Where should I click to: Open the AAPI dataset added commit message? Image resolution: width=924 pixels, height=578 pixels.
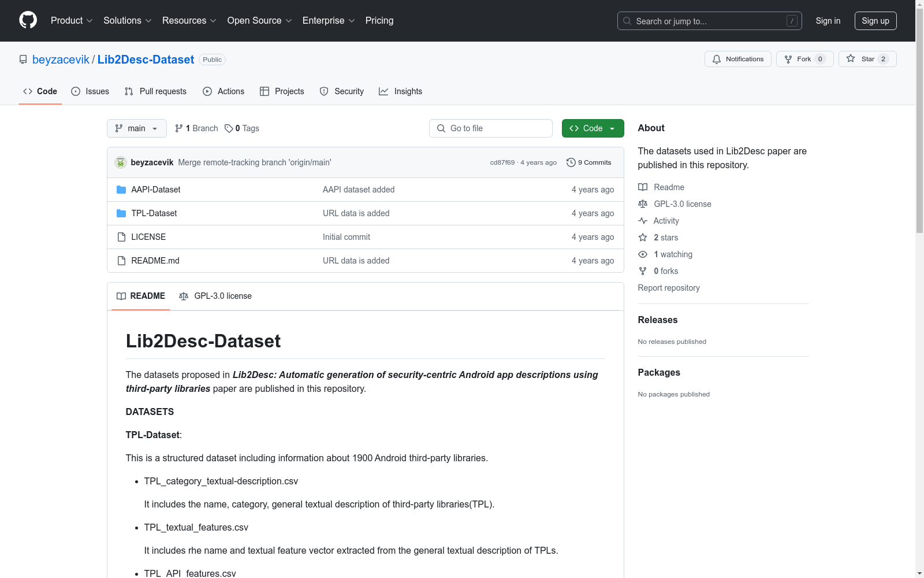tap(359, 190)
